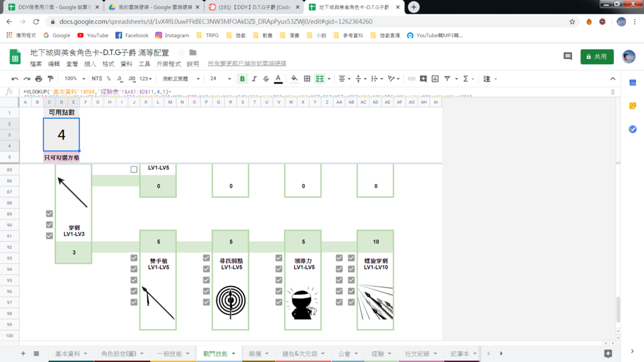Open the more number formats dropdown
Image resolution: width=644 pixels, height=362 pixels.
click(x=146, y=79)
